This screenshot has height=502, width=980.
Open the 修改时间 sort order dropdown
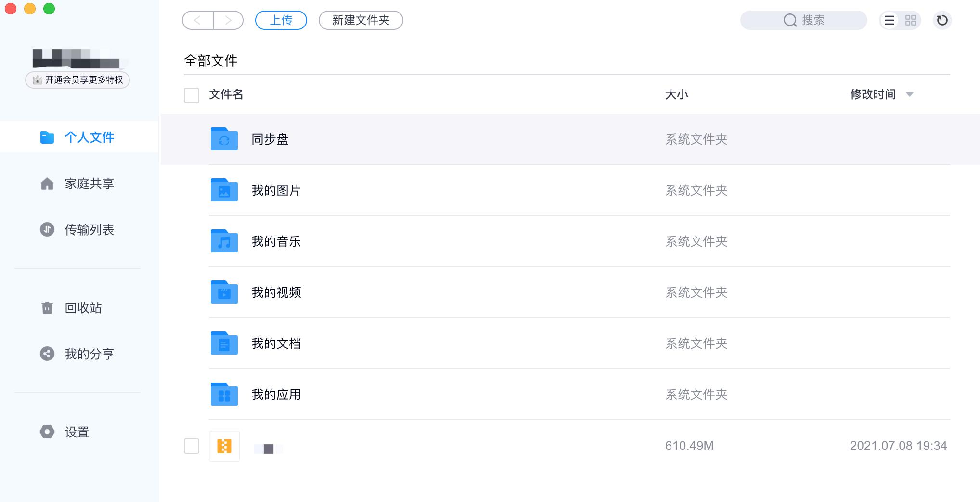[910, 94]
